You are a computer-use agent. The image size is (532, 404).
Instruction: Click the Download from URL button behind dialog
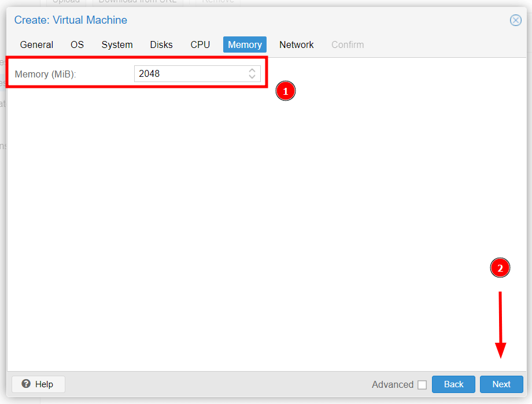click(x=138, y=2)
